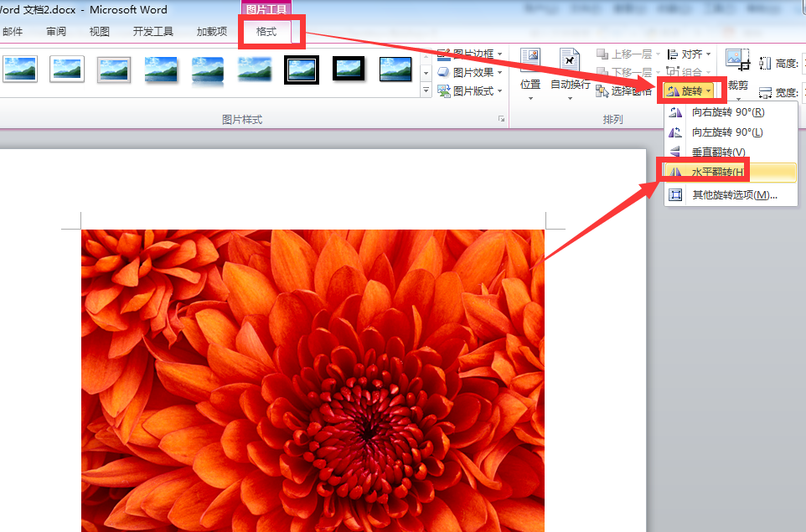Apply the ninth picture style with thin black border
This screenshot has height=532, width=806.
395,70
